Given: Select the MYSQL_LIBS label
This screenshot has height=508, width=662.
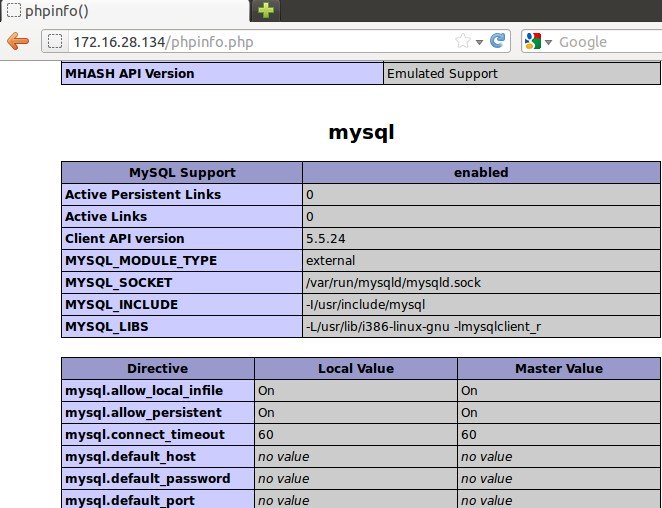Looking at the screenshot, I should [x=107, y=326].
